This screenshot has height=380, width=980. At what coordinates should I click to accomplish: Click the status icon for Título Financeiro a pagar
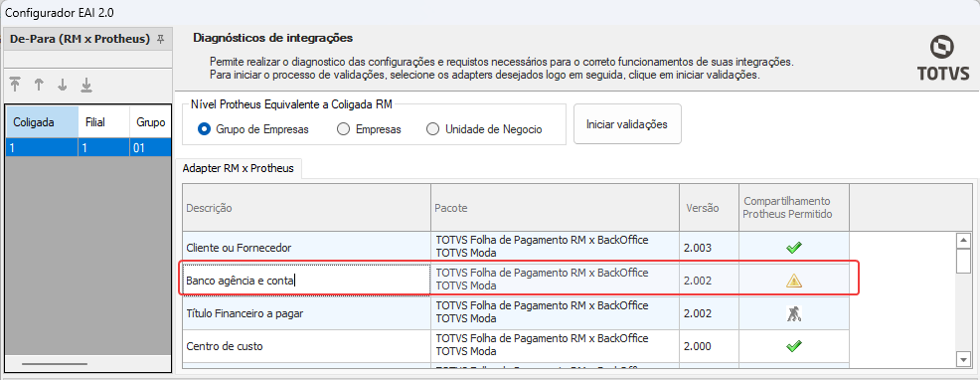pyautogui.click(x=794, y=313)
